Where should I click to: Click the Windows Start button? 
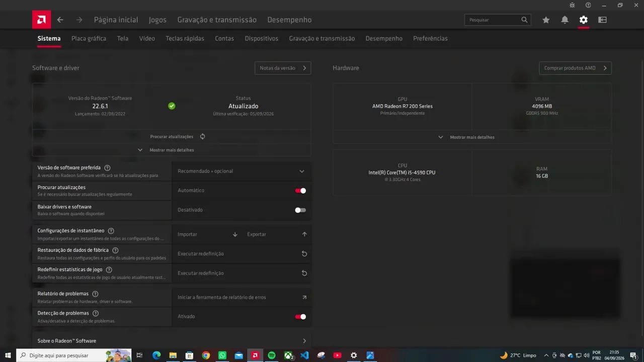8,355
